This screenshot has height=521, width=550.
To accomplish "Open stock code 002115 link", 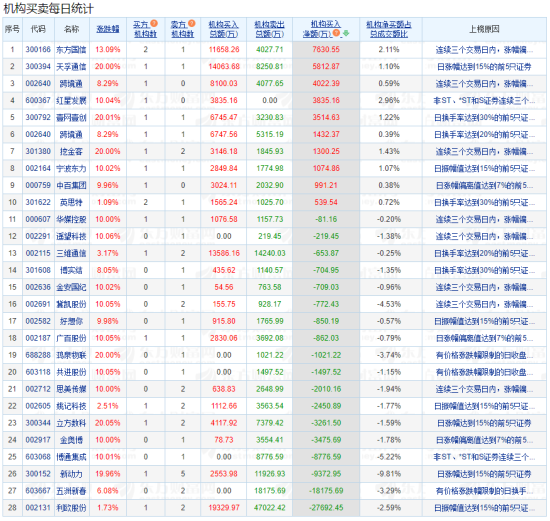I will [x=38, y=253].
